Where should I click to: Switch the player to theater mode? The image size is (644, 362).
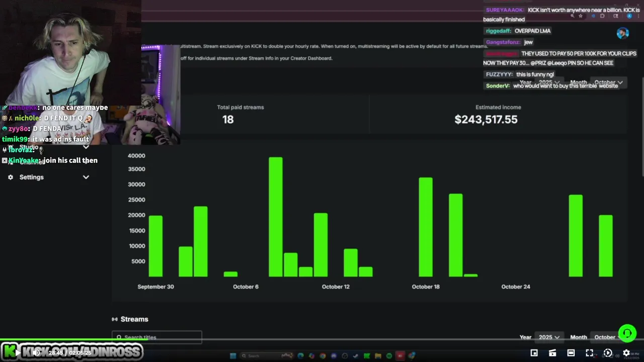pos(571,353)
